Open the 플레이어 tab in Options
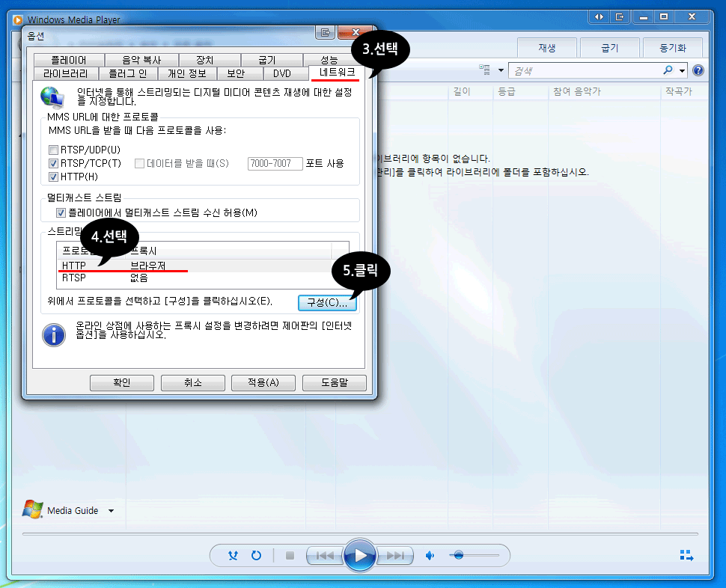Screen dimensions: 726x588 69,60
